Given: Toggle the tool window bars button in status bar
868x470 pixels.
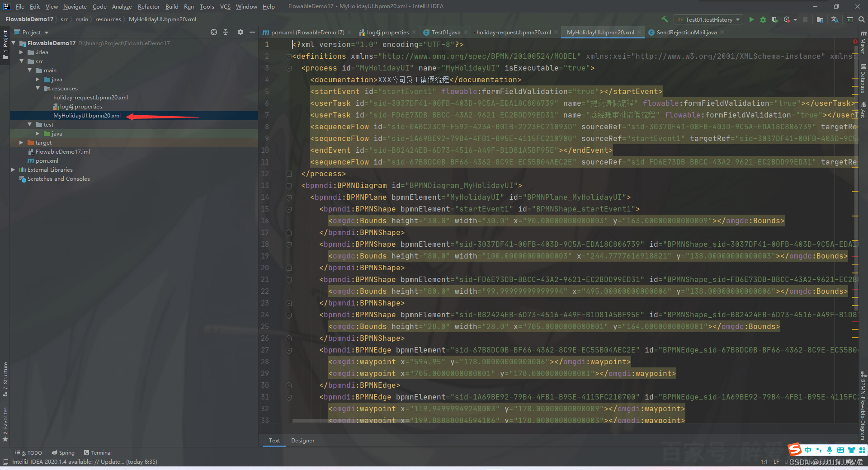Looking at the screenshot, I should coord(5,461).
